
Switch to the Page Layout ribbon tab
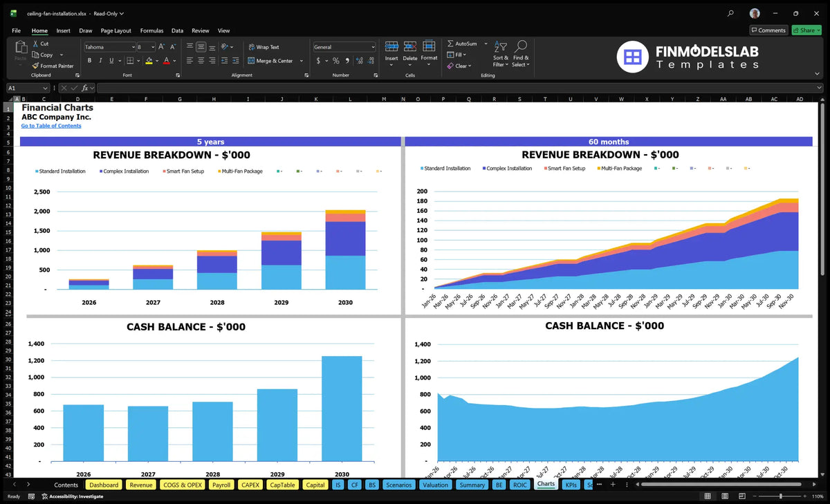coord(116,30)
